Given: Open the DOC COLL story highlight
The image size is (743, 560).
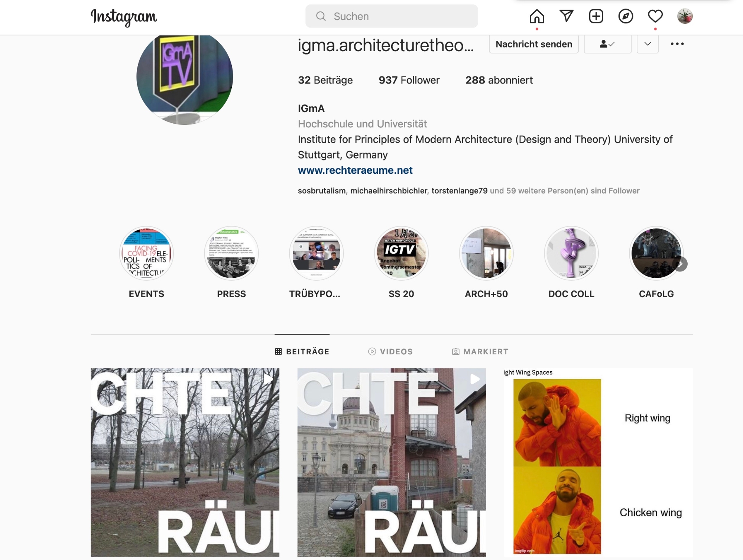Looking at the screenshot, I should [571, 253].
